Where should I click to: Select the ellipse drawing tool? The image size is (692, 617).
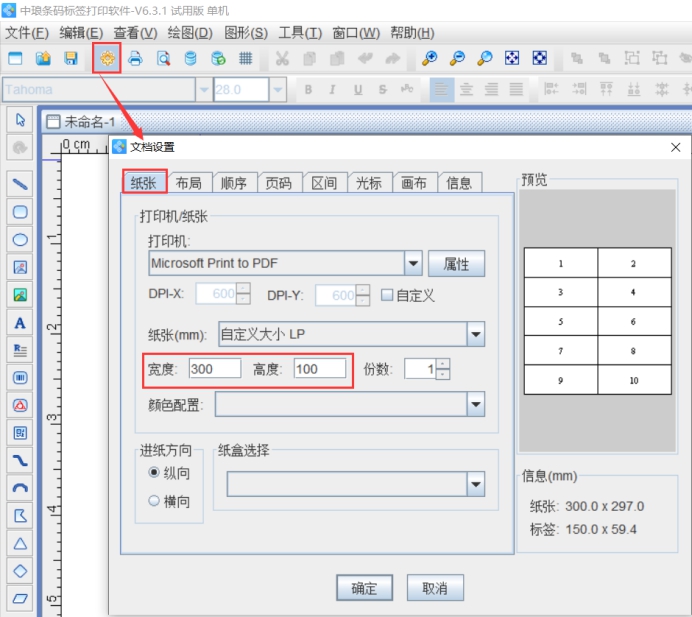pos(20,240)
